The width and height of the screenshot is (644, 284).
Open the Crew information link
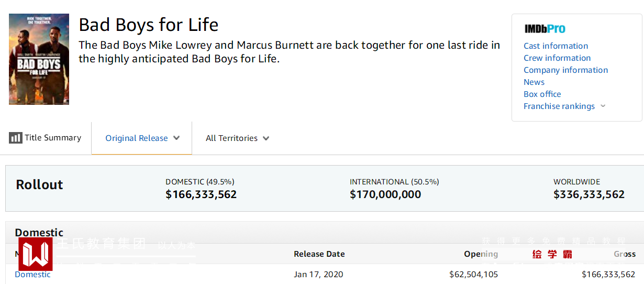[x=557, y=58]
